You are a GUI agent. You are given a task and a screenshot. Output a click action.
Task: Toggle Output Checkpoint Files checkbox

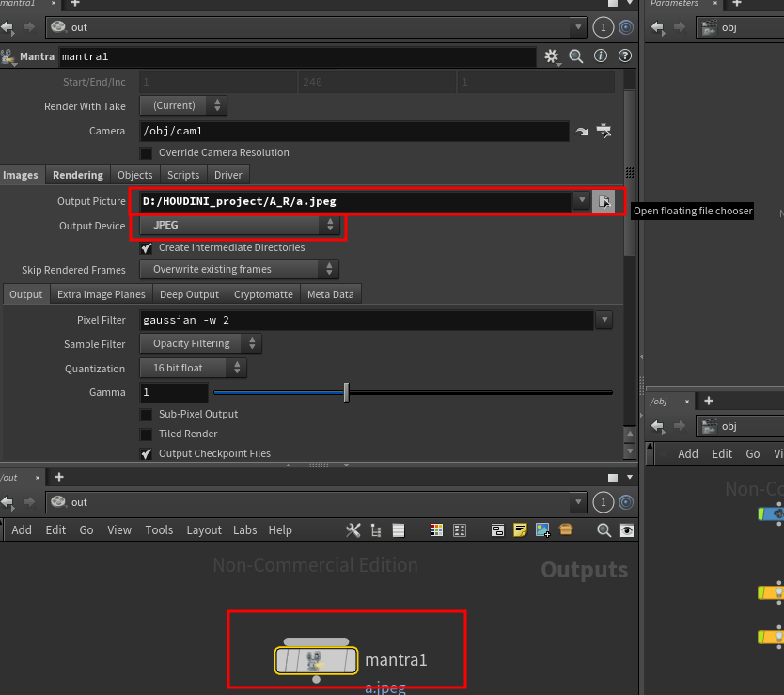[x=146, y=454]
